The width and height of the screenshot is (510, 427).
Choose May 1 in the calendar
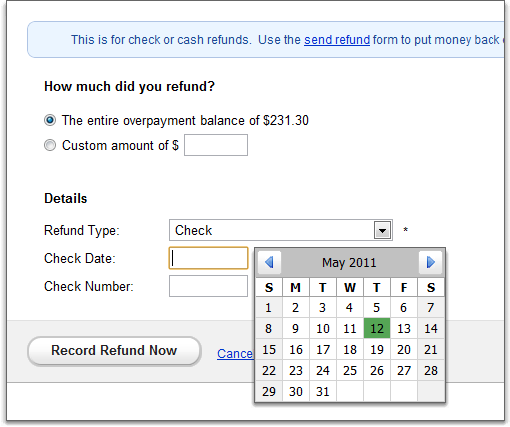269,308
